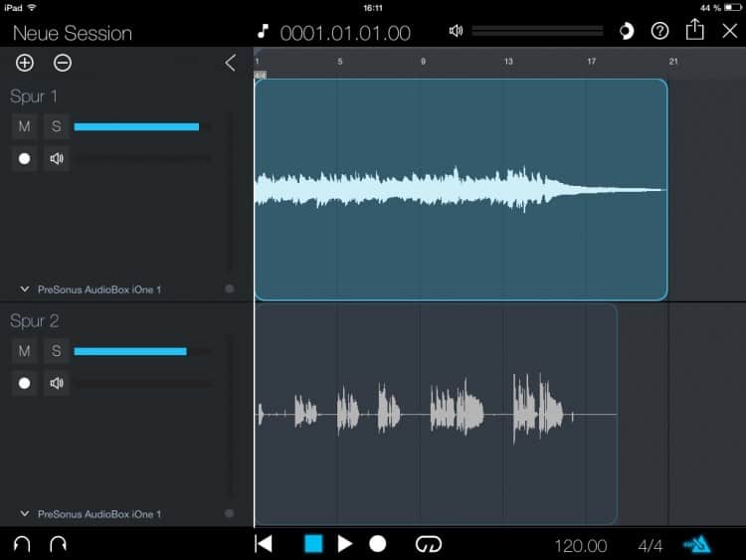Viewport: 746px width, 560px height.
Task: Toggle input monitoring on Spur 2
Action: 57,383
